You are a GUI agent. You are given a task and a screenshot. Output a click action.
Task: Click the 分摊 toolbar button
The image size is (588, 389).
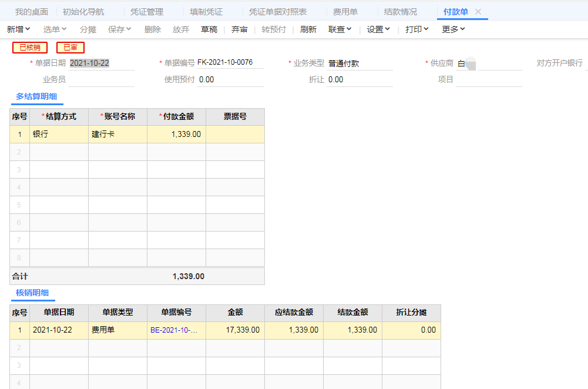88,29
